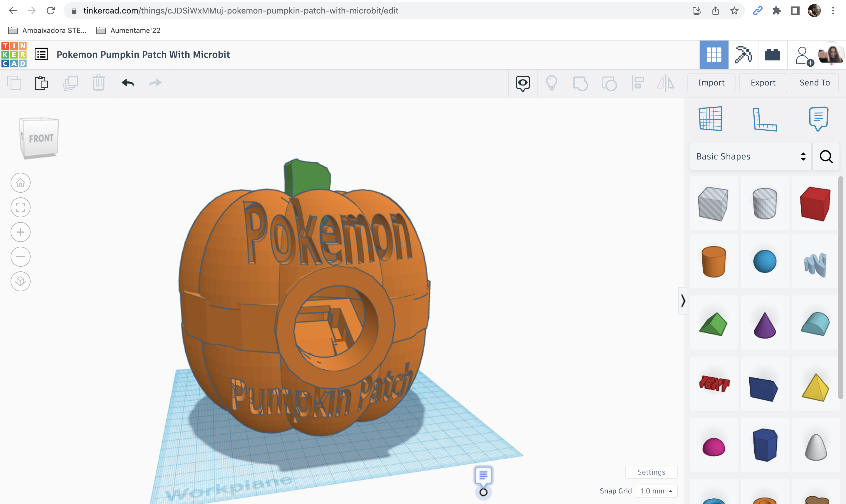The height and width of the screenshot is (504, 846).
Task: Click the right chevron to expand sidebar
Action: [x=683, y=300]
